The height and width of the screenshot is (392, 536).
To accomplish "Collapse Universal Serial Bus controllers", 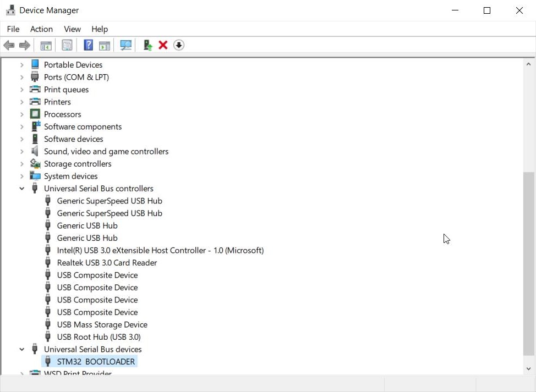I will [22, 188].
